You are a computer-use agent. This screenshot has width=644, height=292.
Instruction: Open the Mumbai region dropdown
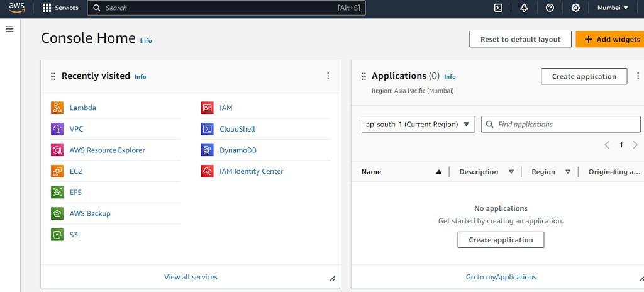(612, 8)
